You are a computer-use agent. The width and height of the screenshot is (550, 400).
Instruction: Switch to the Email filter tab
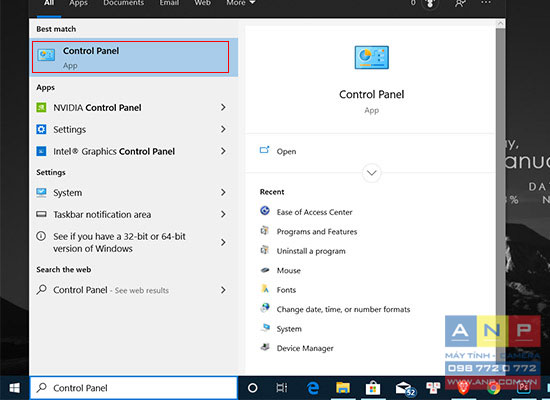coord(169,3)
